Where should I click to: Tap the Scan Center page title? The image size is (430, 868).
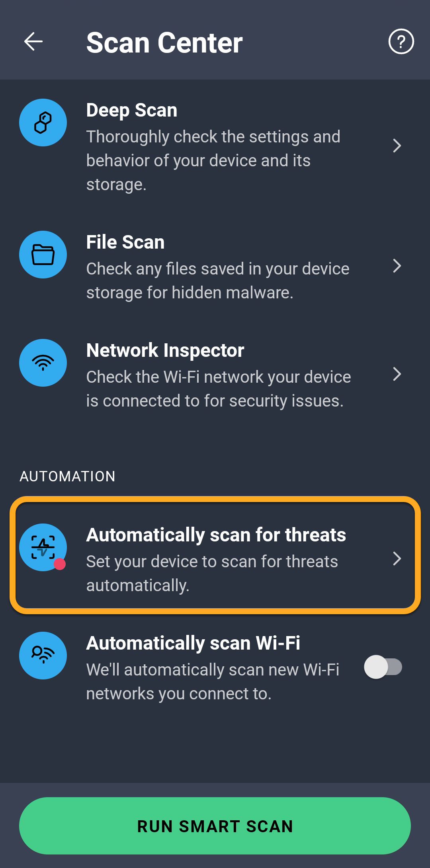pyautogui.click(x=164, y=43)
